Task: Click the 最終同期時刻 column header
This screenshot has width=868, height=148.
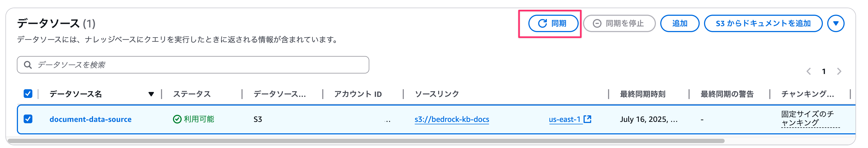Action: pyautogui.click(x=643, y=94)
